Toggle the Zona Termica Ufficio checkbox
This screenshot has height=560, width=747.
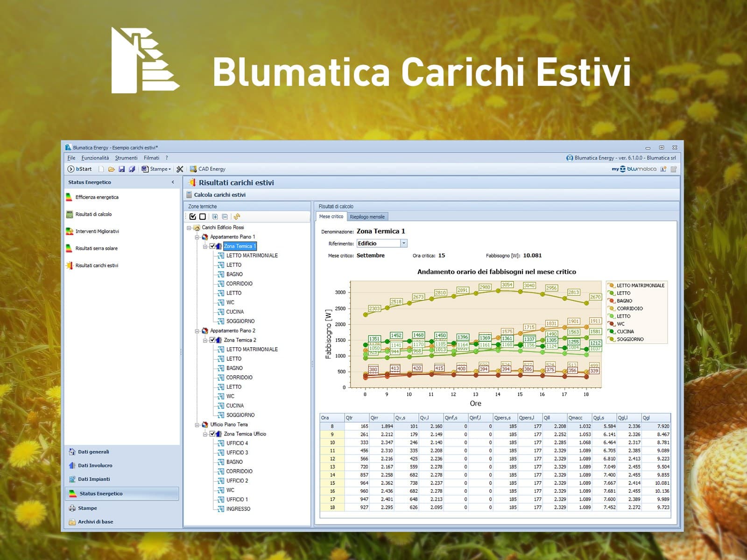tap(213, 434)
